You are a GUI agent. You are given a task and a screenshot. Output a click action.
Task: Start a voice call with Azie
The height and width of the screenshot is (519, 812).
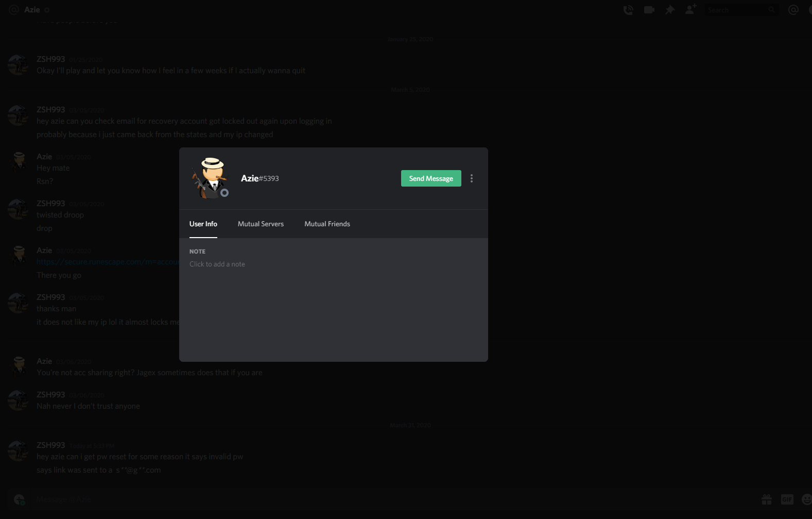tap(628, 10)
